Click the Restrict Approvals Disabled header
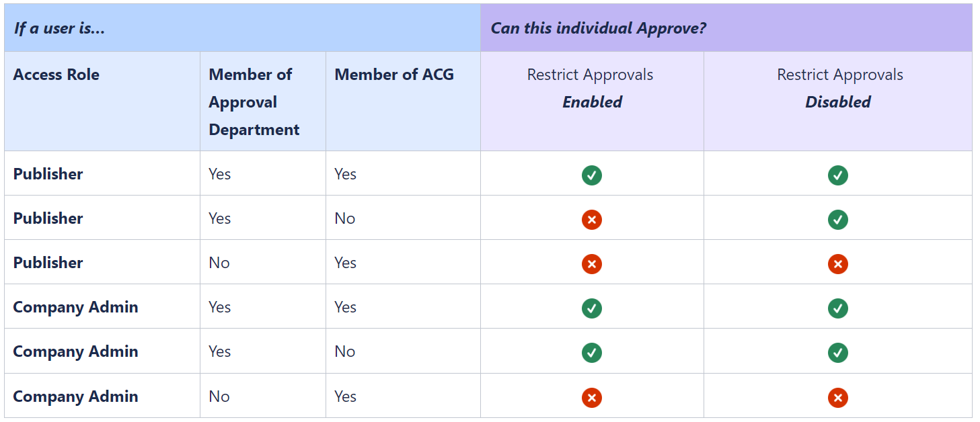 (x=839, y=88)
